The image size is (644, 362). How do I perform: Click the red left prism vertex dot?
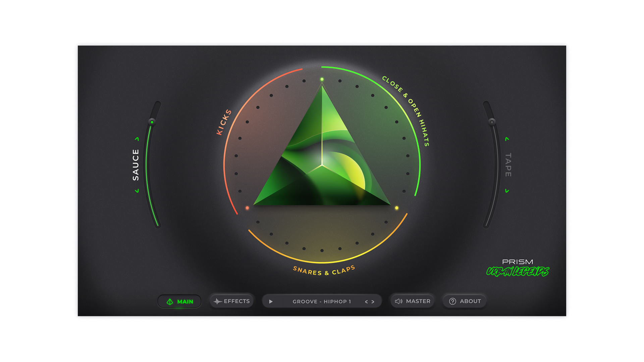(x=247, y=208)
